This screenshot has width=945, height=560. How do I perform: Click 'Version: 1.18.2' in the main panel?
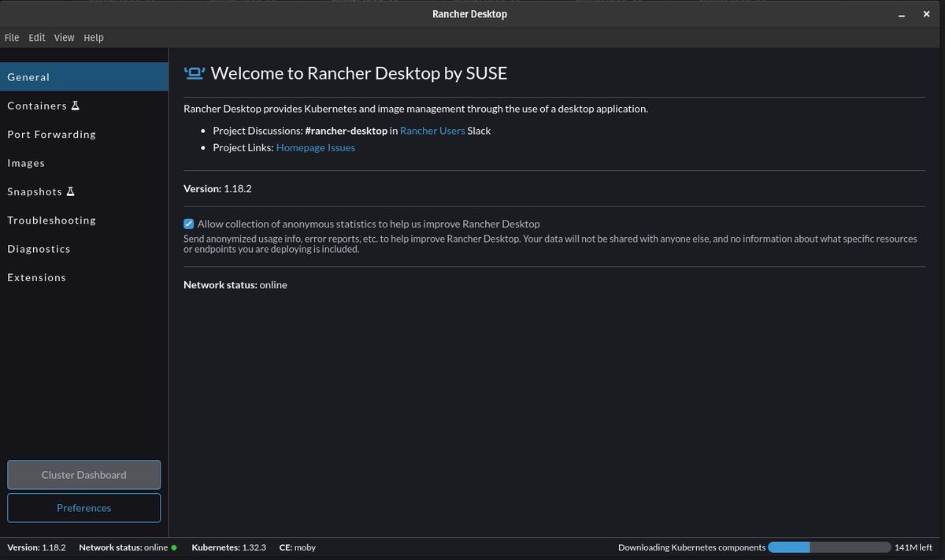(x=217, y=189)
